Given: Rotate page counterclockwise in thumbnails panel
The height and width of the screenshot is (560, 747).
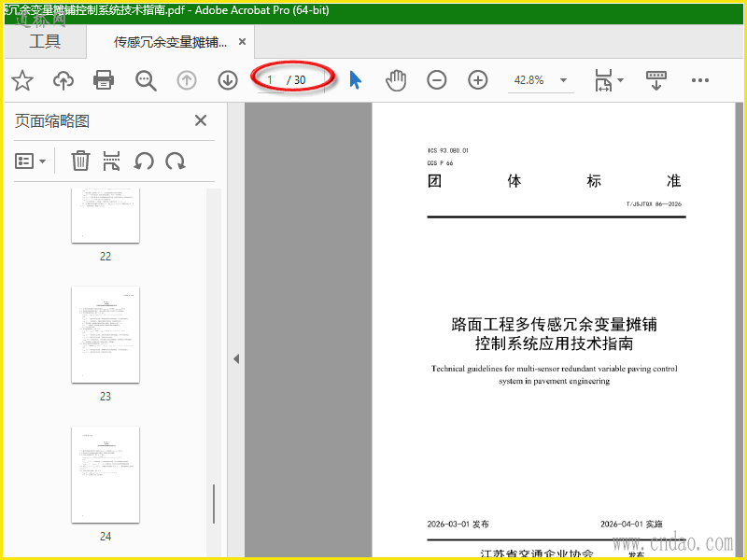Looking at the screenshot, I should 144,161.
